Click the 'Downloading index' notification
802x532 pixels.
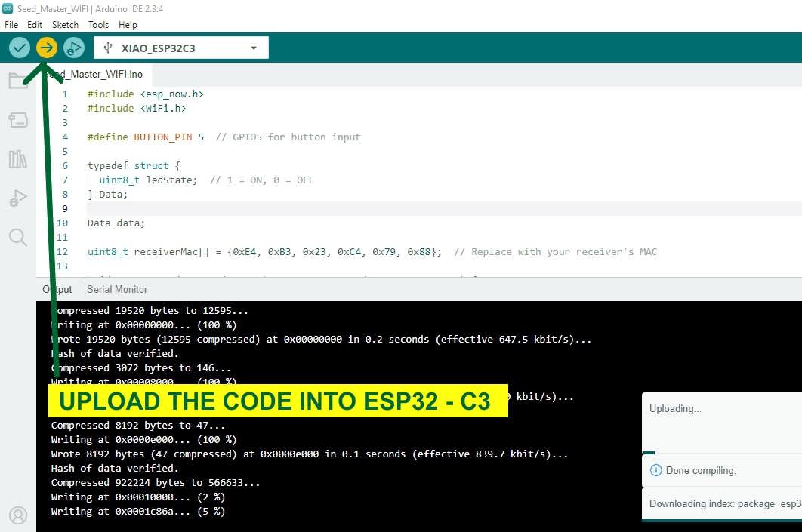(722, 504)
